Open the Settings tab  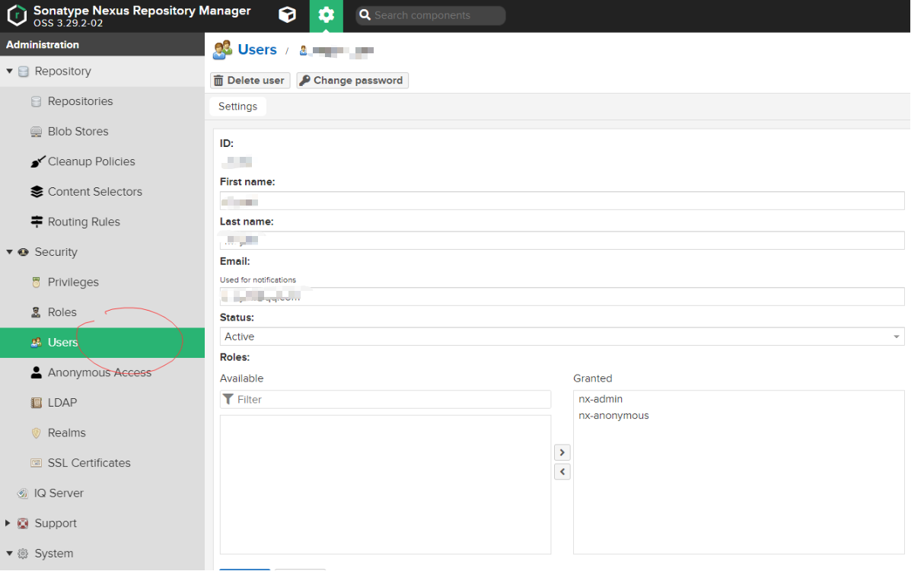pyautogui.click(x=237, y=107)
